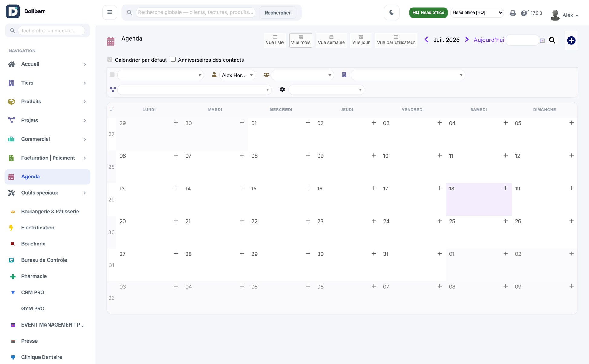This screenshot has height=364, width=589.
Task: Switch to Vue liste tab
Action: [275, 40]
